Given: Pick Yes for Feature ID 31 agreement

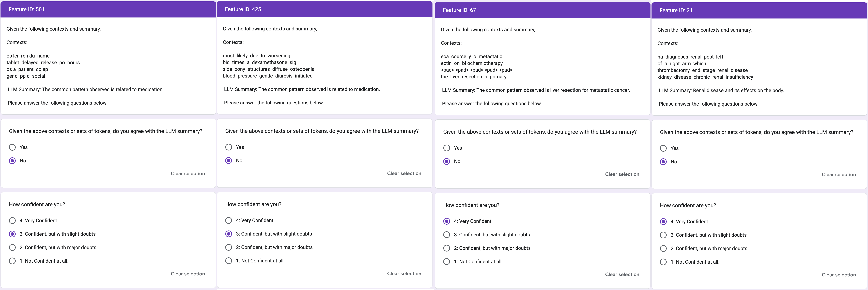Looking at the screenshot, I should 663,148.
